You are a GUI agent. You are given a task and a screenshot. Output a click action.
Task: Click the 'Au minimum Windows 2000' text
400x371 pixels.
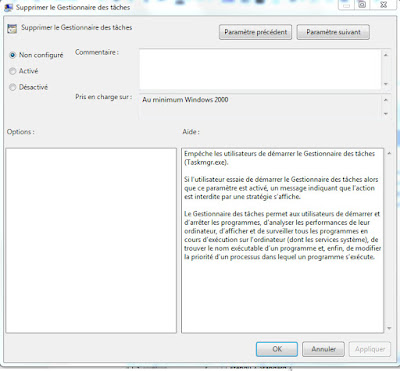[185, 100]
